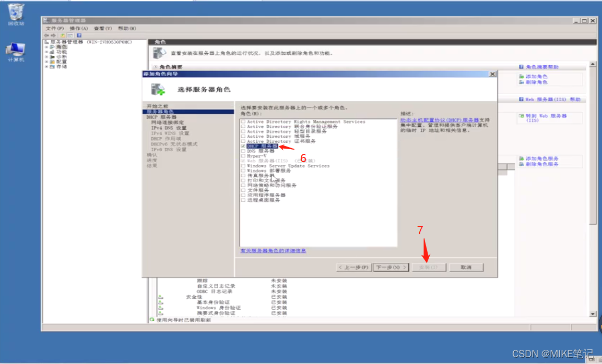Check the Hyper-V role checkbox

(243, 156)
